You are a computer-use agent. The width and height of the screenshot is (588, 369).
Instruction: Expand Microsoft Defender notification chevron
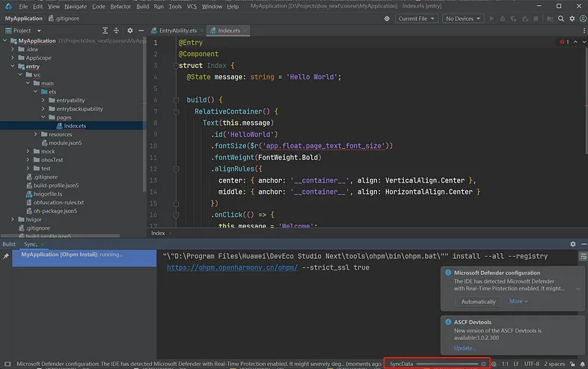pyautogui.click(x=578, y=289)
